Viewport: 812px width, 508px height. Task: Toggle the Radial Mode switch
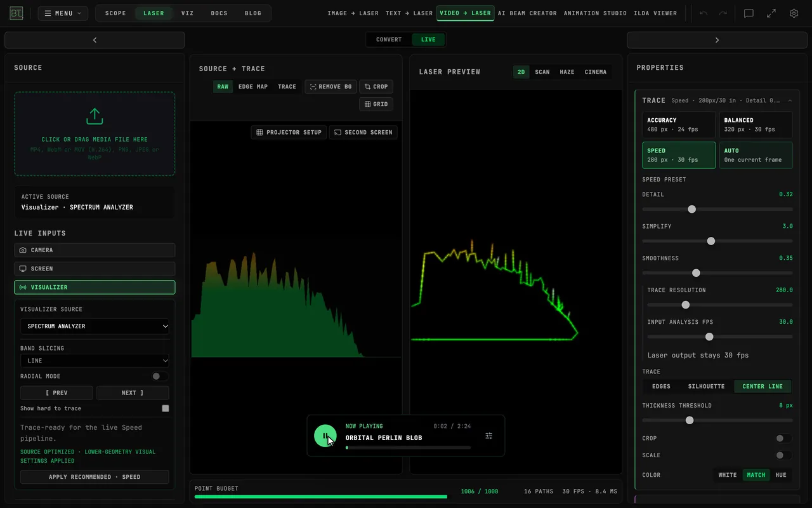click(x=160, y=376)
